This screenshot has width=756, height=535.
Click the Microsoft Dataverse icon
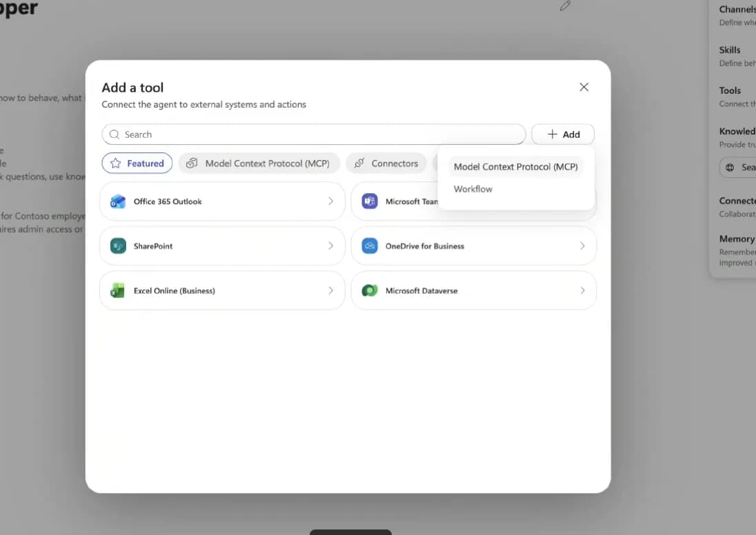pyautogui.click(x=370, y=291)
